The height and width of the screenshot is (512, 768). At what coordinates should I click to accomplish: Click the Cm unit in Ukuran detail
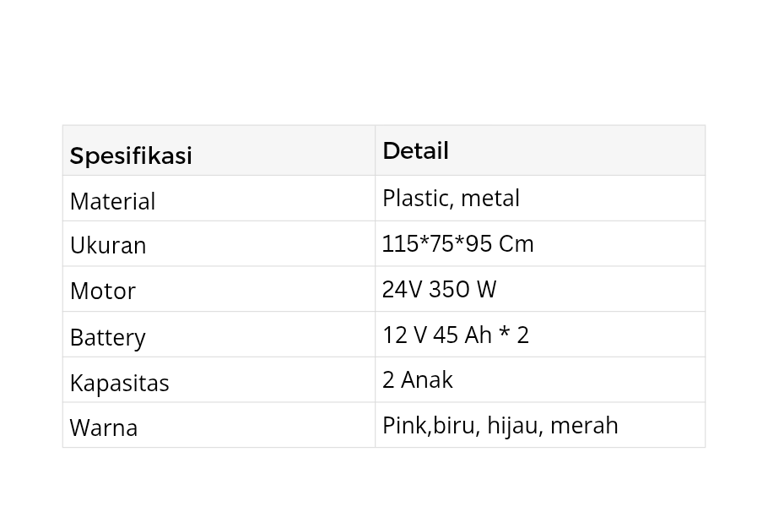[x=516, y=244]
